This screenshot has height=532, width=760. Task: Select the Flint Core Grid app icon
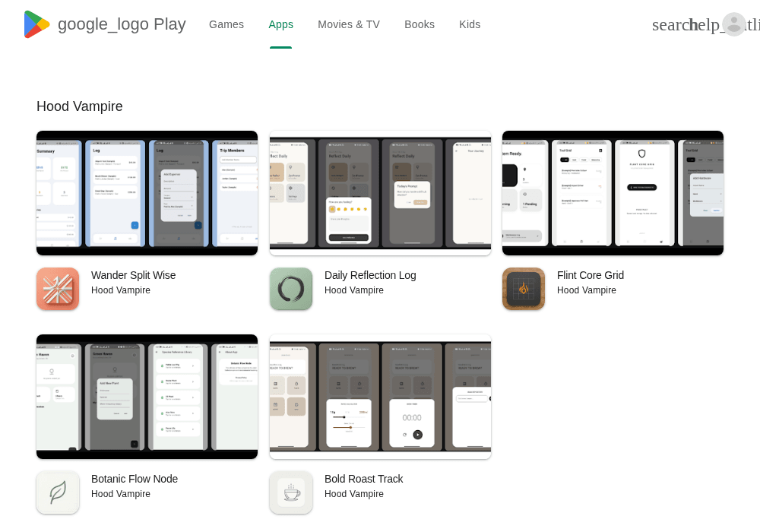pos(524,289)
